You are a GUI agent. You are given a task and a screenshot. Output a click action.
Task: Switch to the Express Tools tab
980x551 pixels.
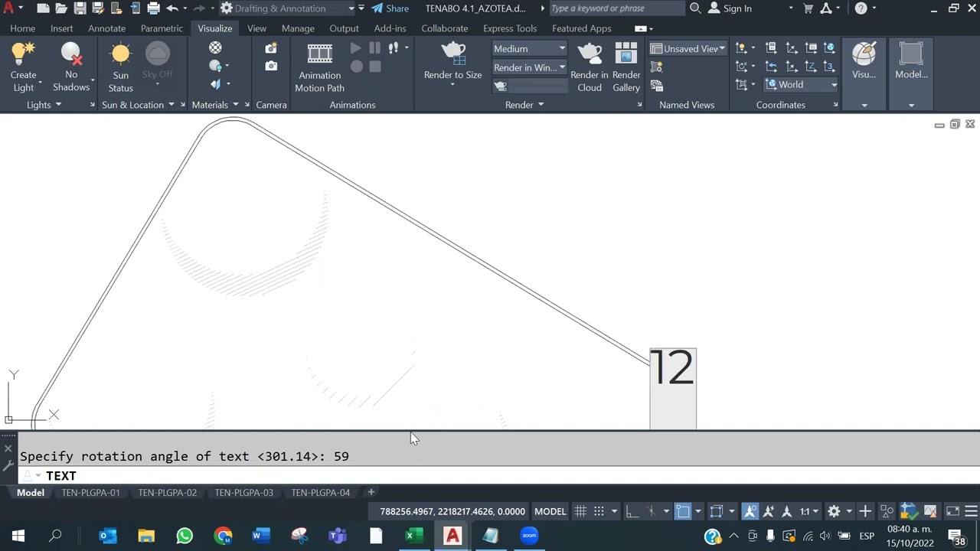point(509,28)
